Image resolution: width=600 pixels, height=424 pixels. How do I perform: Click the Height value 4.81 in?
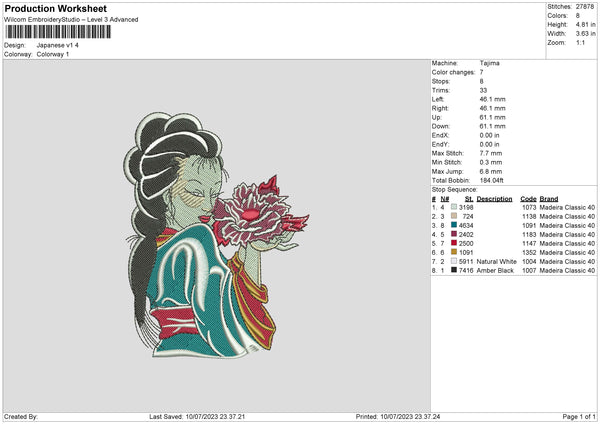coord(585,24)
